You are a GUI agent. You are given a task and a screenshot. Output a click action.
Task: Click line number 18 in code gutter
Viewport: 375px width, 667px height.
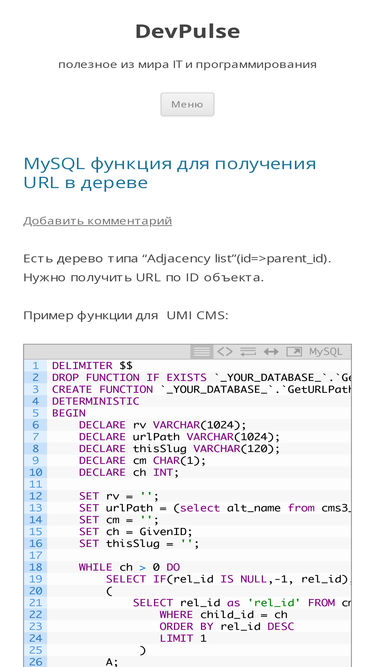[x=35, y=567]
